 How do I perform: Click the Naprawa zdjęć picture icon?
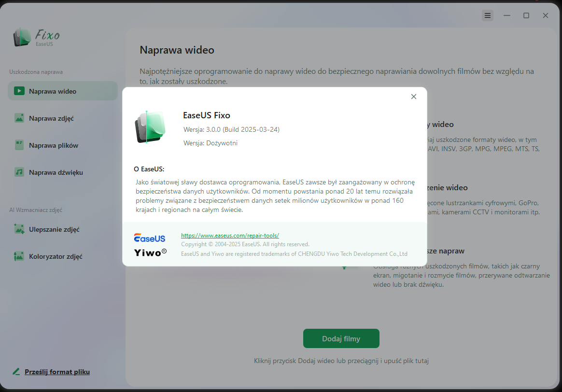[19, 118]
